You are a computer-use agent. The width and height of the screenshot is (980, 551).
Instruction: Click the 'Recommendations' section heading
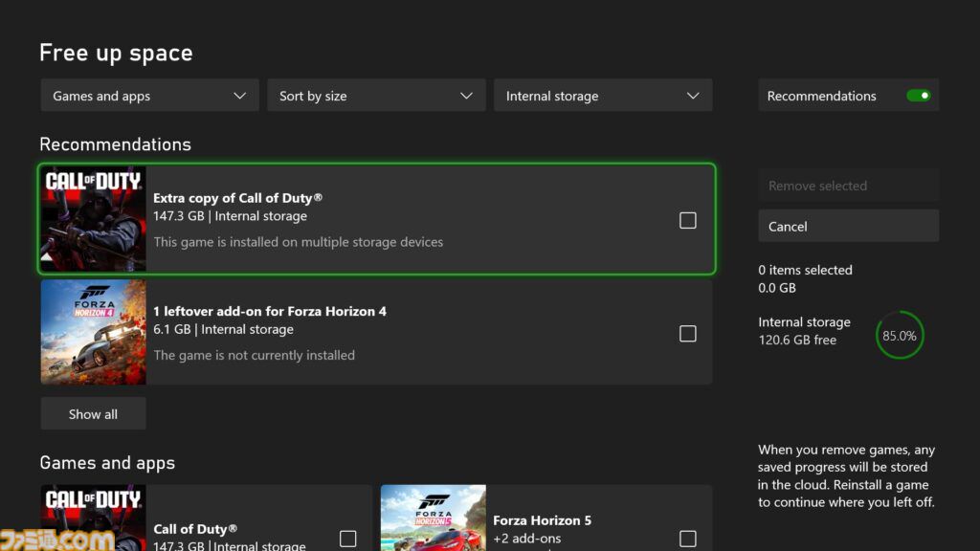point(115,144)
